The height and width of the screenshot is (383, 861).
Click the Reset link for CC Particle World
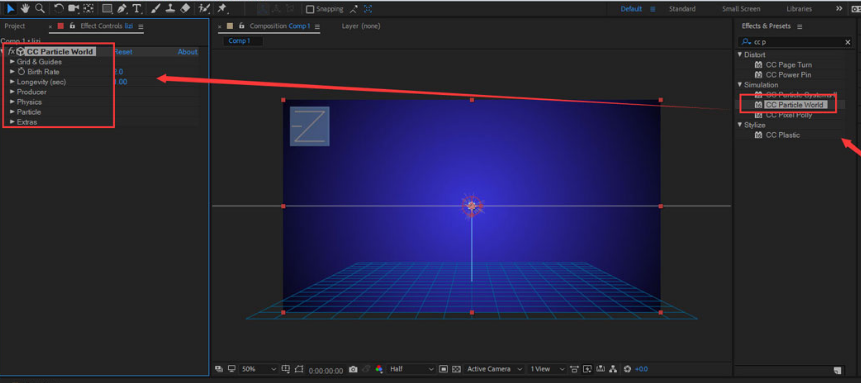(123, 52)
